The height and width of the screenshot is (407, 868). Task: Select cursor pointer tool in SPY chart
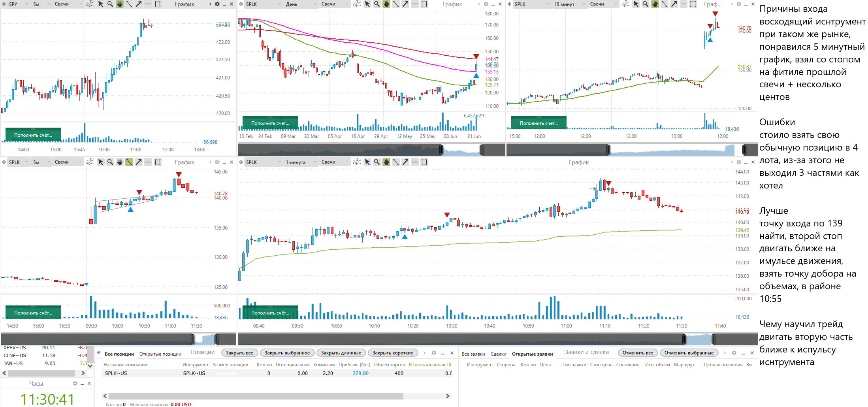101,4
